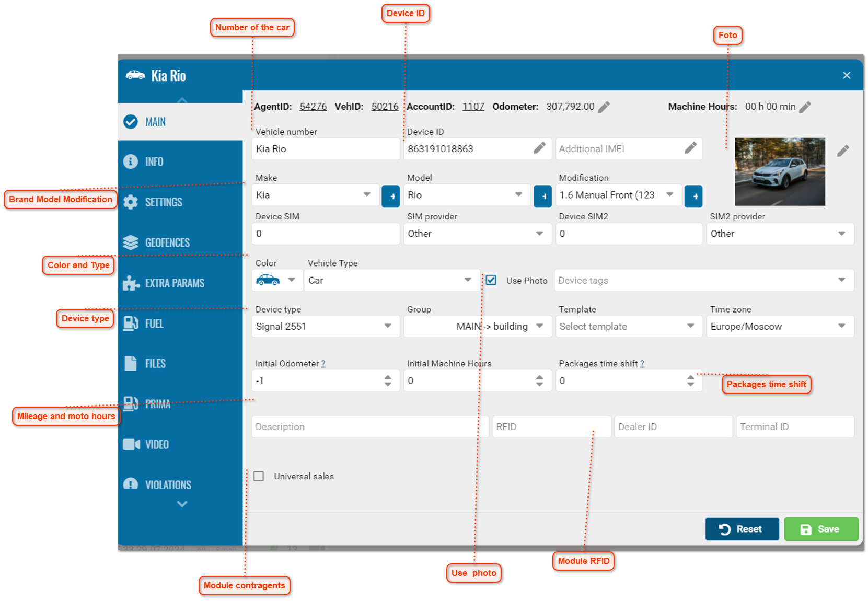Open the Make dropdown showing Kia
The width and height of the screenshot is (868, 601).
(x=316, y=195)
